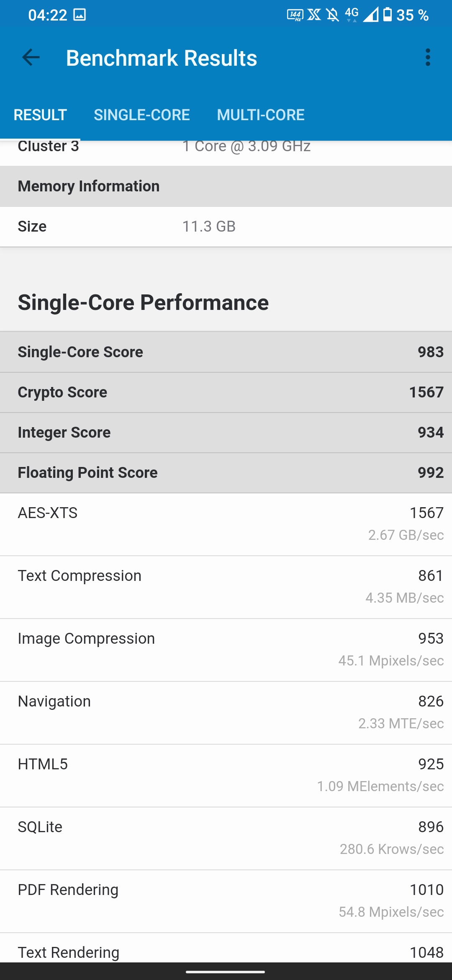Tap the Integer Score row
This screenshot has width=452, height=980.
(226, 433)
